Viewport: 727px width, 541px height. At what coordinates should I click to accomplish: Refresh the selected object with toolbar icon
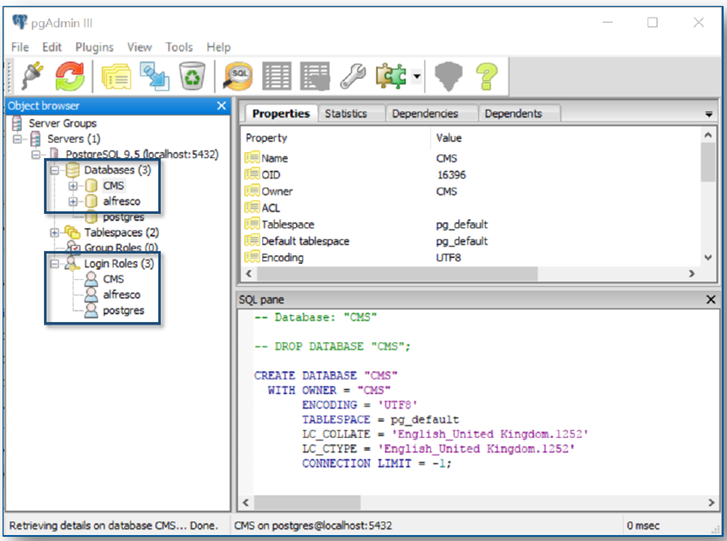point(68,77)
